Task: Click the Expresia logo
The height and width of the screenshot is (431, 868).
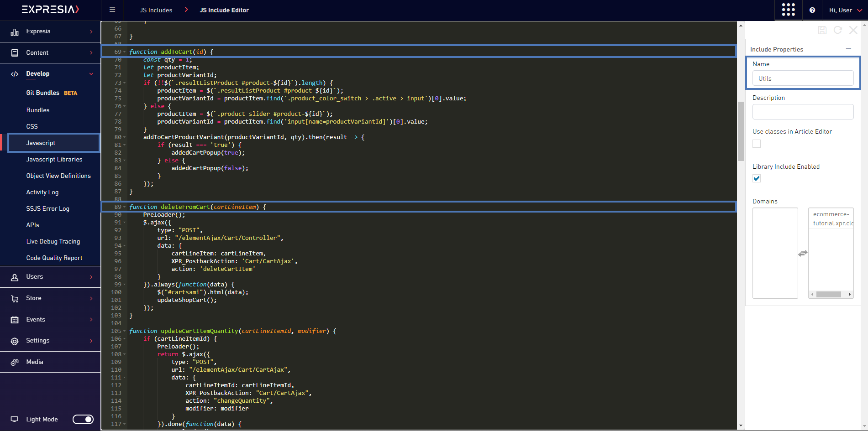Action: (x=50, y=10)
